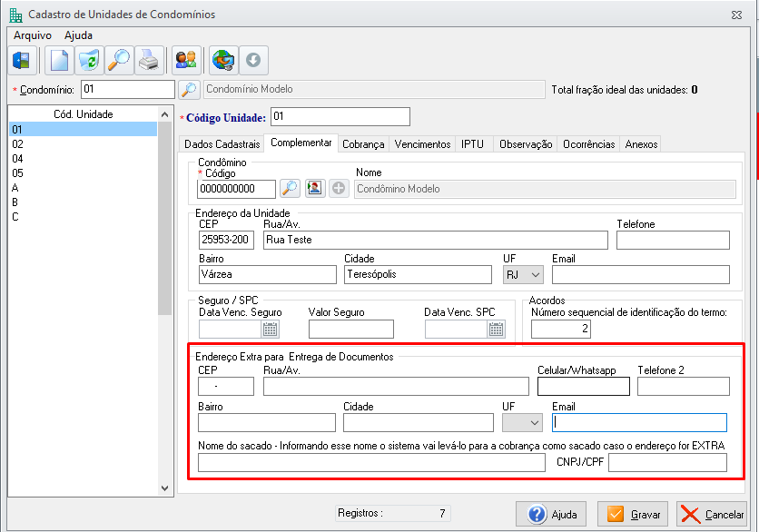Open the Arquivo menu

pos(33,35)
